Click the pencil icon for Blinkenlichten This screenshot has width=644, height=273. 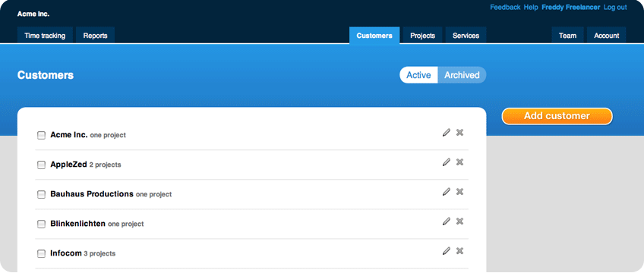447,221
